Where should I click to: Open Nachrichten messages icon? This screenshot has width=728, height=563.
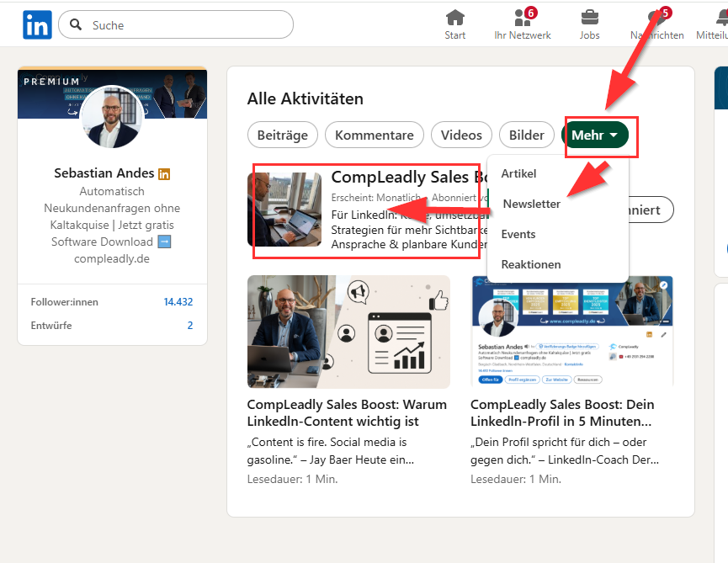656,19
